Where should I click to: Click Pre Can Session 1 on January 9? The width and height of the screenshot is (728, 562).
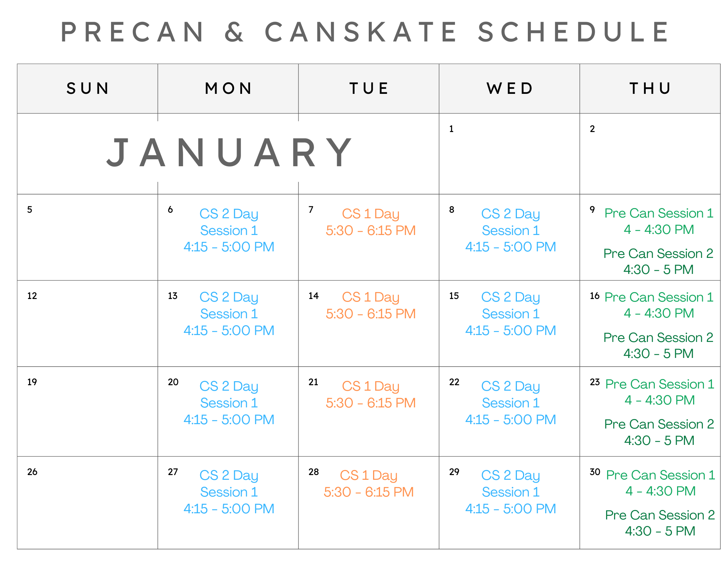click(659, 221)
